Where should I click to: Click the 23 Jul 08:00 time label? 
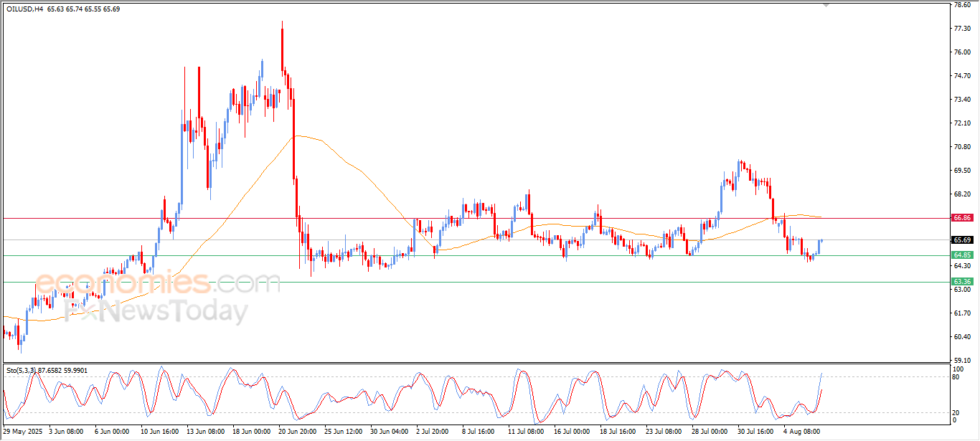click(x=665, y=432)
